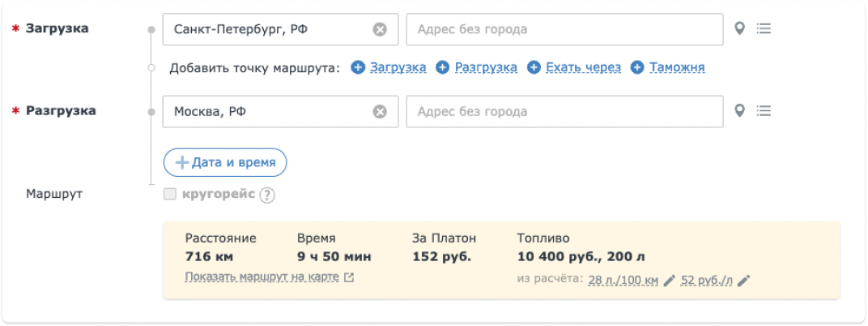Focus the loading address input field
The height and width of the screenshot is (326, 868).
click(x=564, y=30)
